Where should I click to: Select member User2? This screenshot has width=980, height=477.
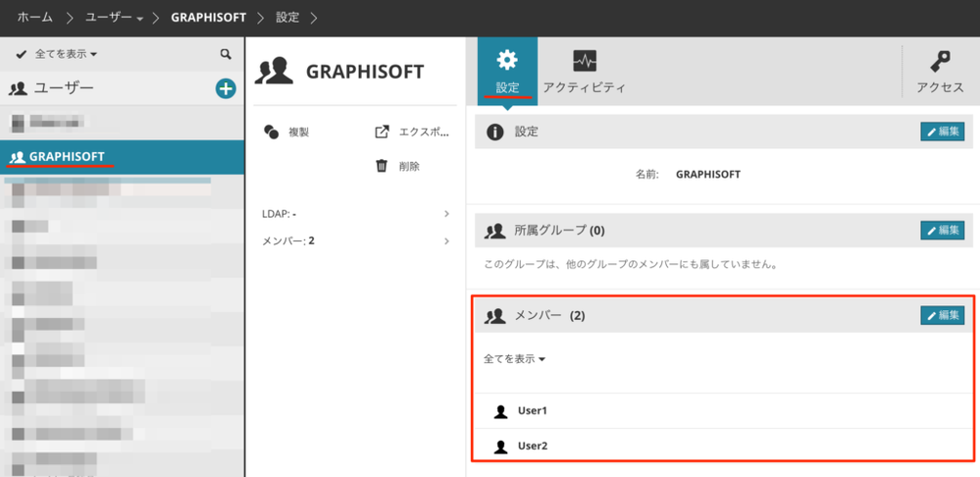point(723,447)
